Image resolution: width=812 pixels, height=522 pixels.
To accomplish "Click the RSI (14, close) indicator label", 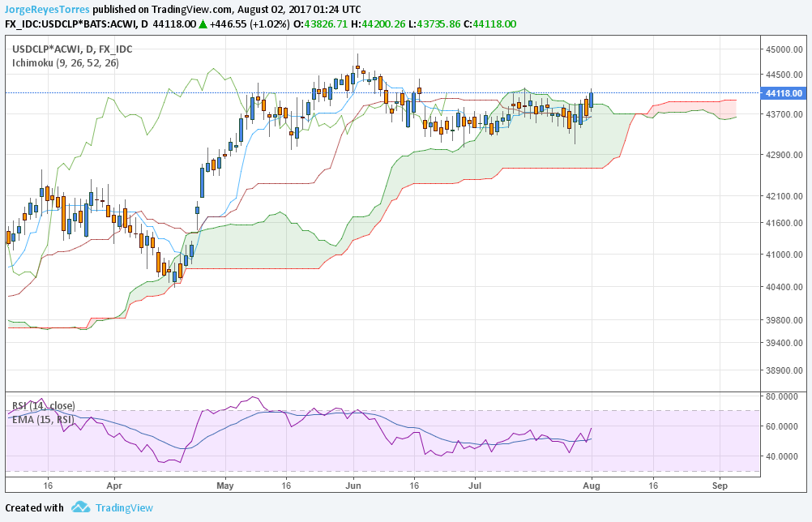I will click(44, 405).
